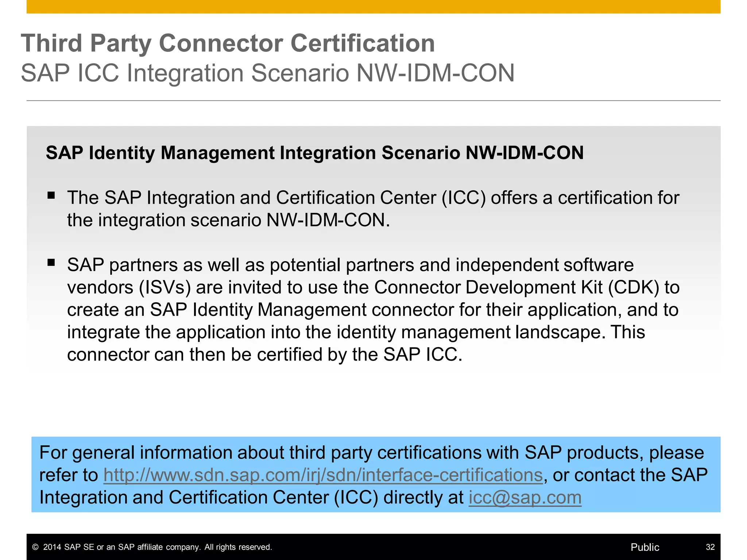The height and width of the screenshot is (560, 747).
Task: Click the Public label in the footer
Action: tap(645, 547)
